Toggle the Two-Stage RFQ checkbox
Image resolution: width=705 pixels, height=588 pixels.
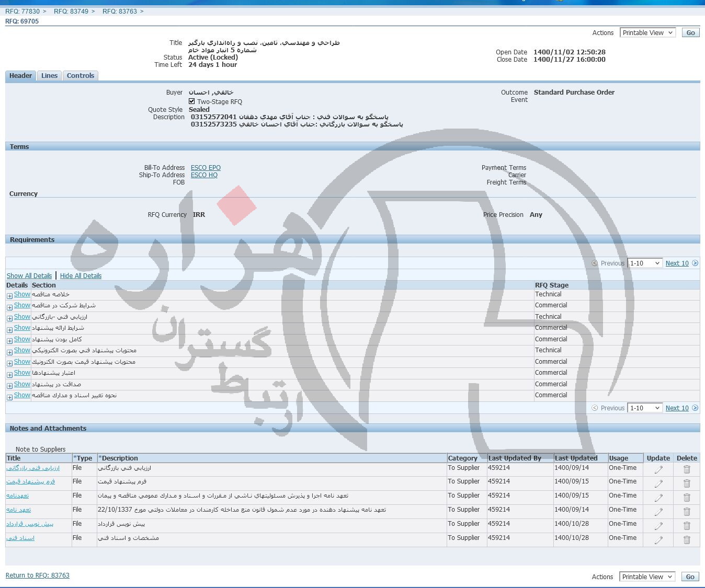192,101
